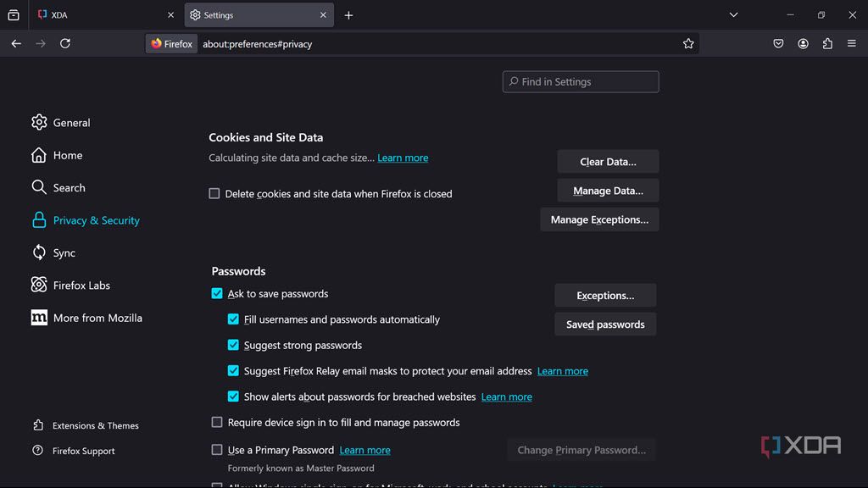Viewport: 868px width, 488px height.
Task: Click the Change Primary Password button
Action: click(581, 450)
